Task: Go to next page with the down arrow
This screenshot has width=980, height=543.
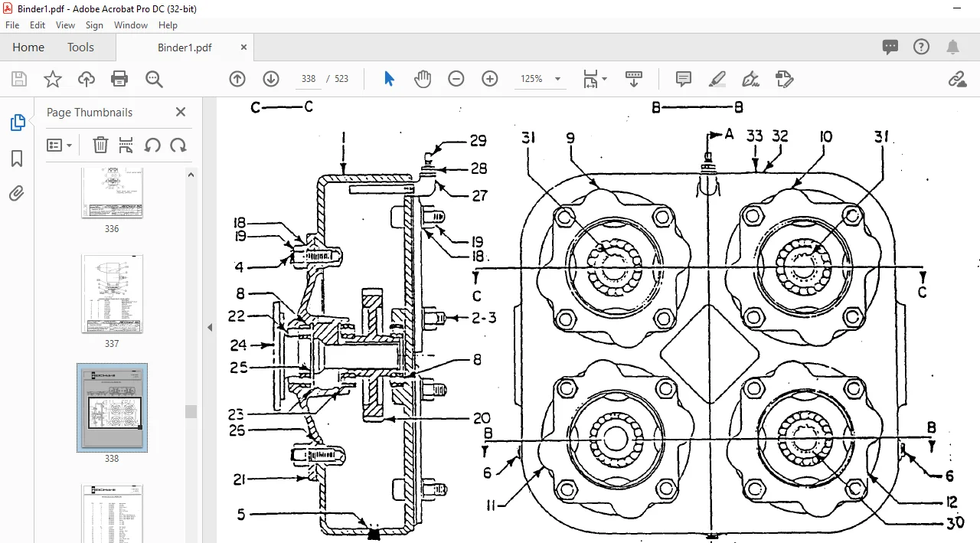Action: (x=271, y=79)
